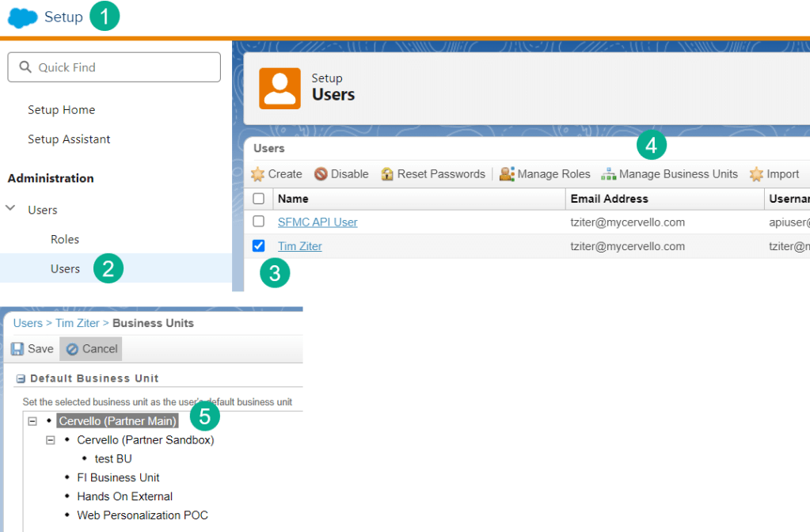Collapse the Default Business Unit section
This screenshot has height=532, width=810.
(21, 379)
